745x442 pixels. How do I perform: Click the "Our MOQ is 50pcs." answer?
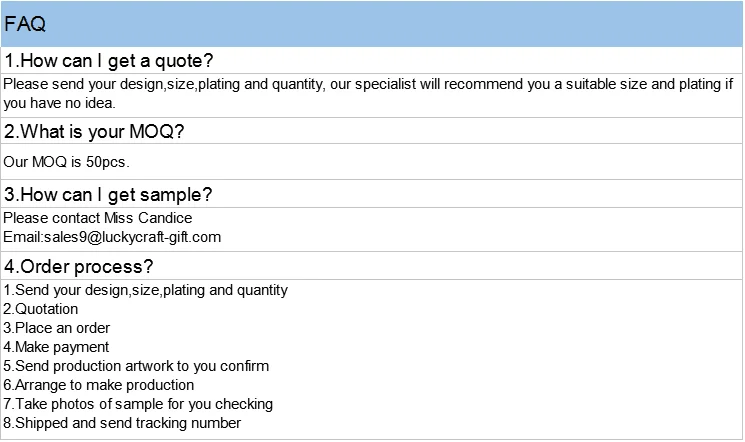point(67,161)
